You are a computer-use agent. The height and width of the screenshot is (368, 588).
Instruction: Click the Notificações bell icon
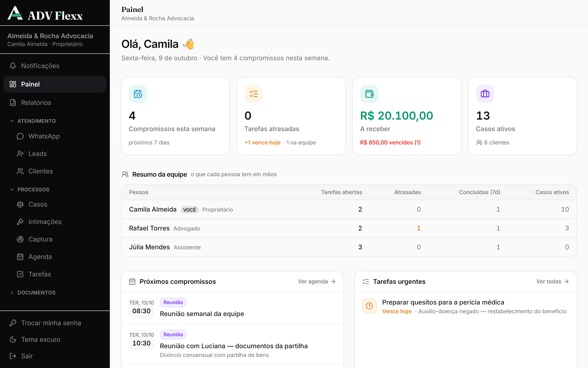click(13, 66)
